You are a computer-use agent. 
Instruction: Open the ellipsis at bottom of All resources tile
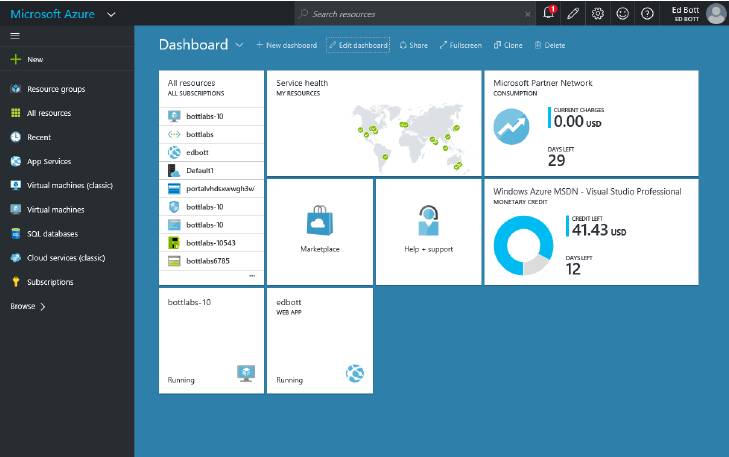pos(252,276)
